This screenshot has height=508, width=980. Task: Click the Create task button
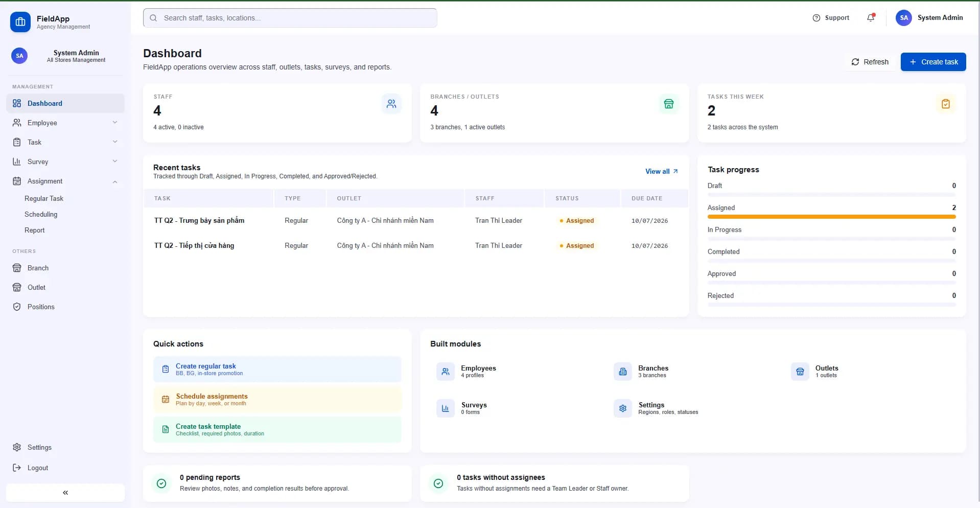coord(933,62)
